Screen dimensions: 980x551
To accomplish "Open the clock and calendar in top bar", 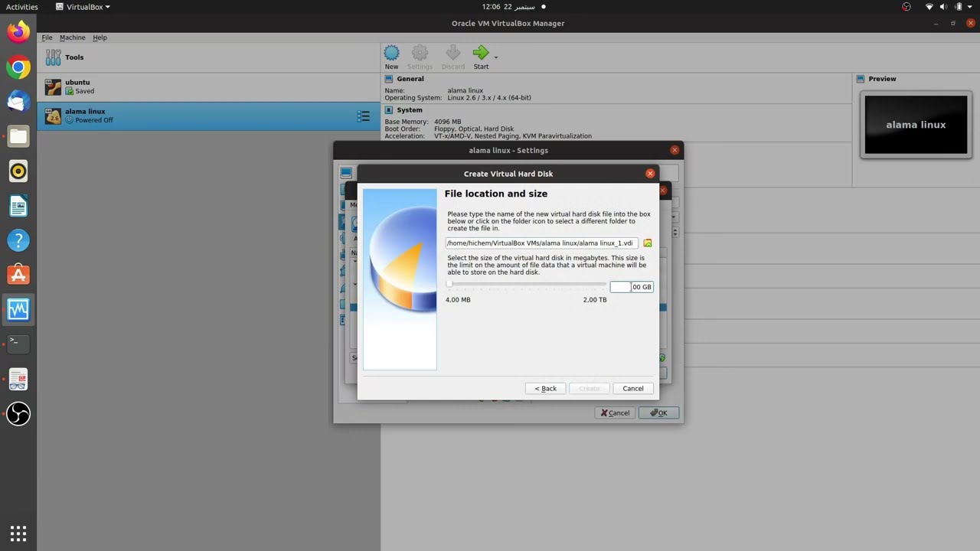I will pos(508,7).
